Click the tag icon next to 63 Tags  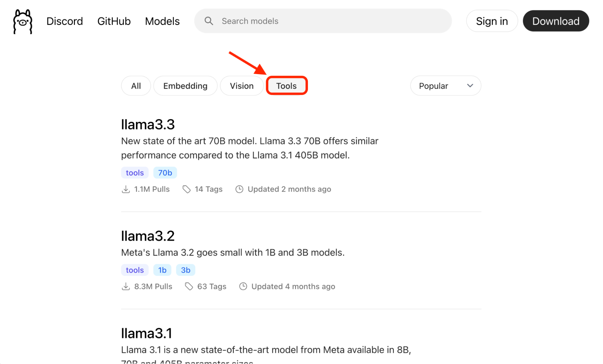189,286
